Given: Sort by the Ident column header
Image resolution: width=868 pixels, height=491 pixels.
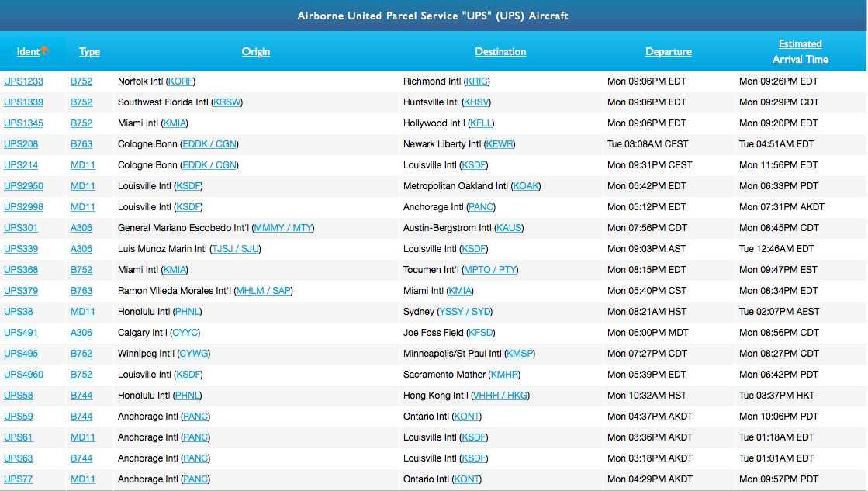Looking at the screenshot, I should click(28, 51).
